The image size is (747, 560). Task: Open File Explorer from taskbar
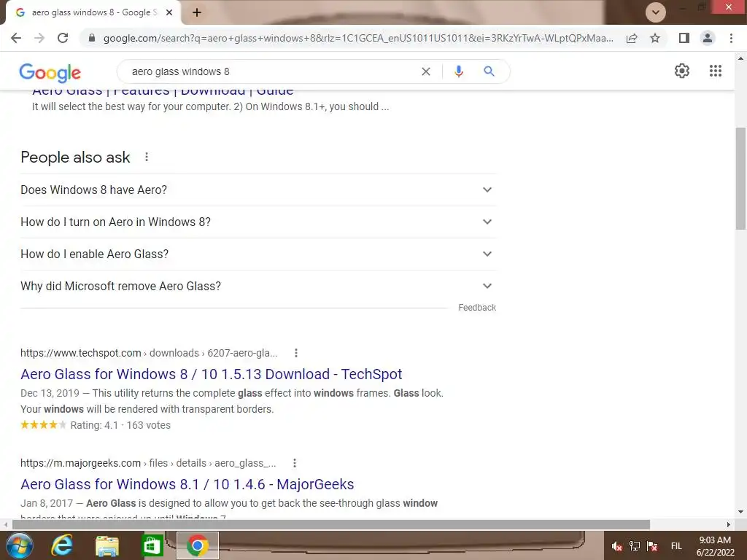pyautogui.click(x=107, y=545)
